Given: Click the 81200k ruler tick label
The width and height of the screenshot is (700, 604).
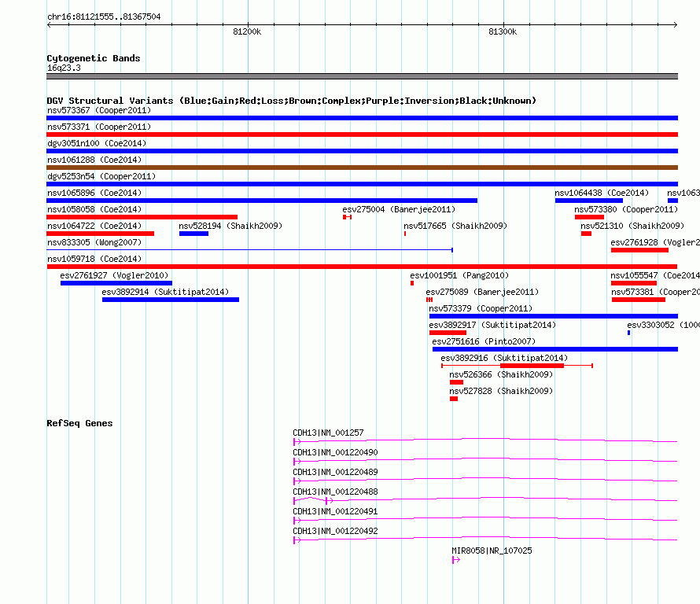Looking at the screenshot, I should pos(247,31).
